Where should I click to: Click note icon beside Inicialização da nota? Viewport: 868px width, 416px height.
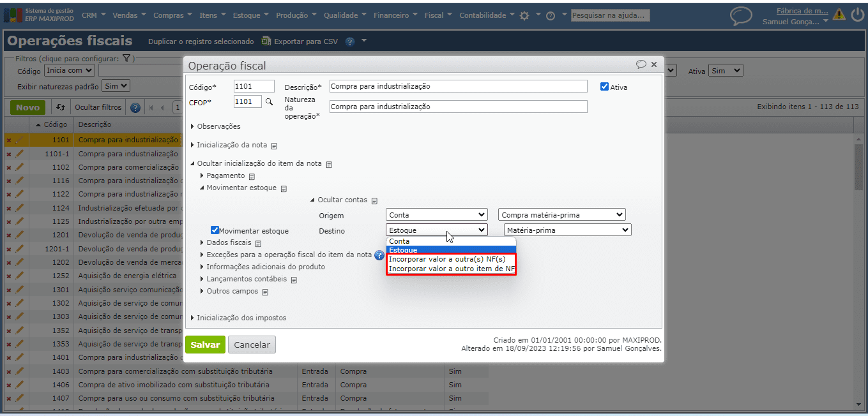pyautogui.click(x=274, y=145)
